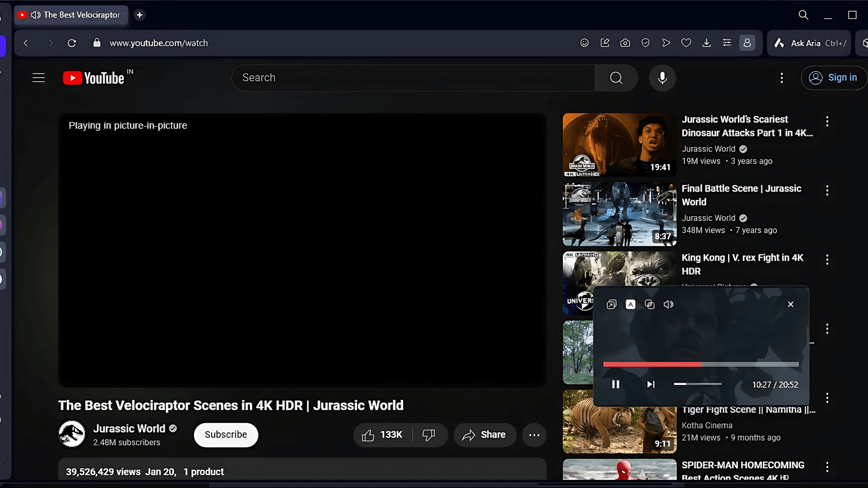Click the '39,526,429 views' text in description
This screenshot has width=868, height=488.
pyautogui.click(x=103, y=472)
